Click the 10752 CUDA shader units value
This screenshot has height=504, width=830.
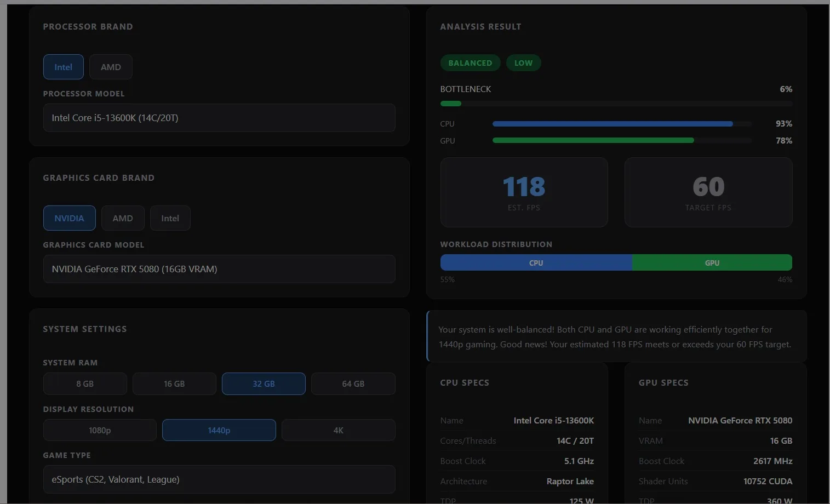(x=768, y=481)
